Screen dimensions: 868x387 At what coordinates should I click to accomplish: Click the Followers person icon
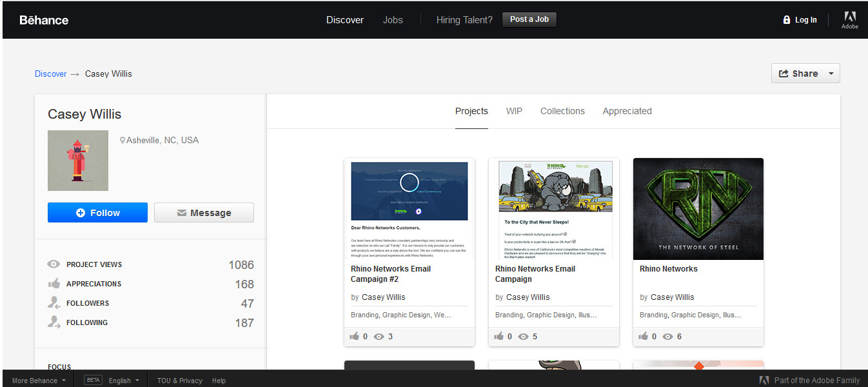point(54,303)
